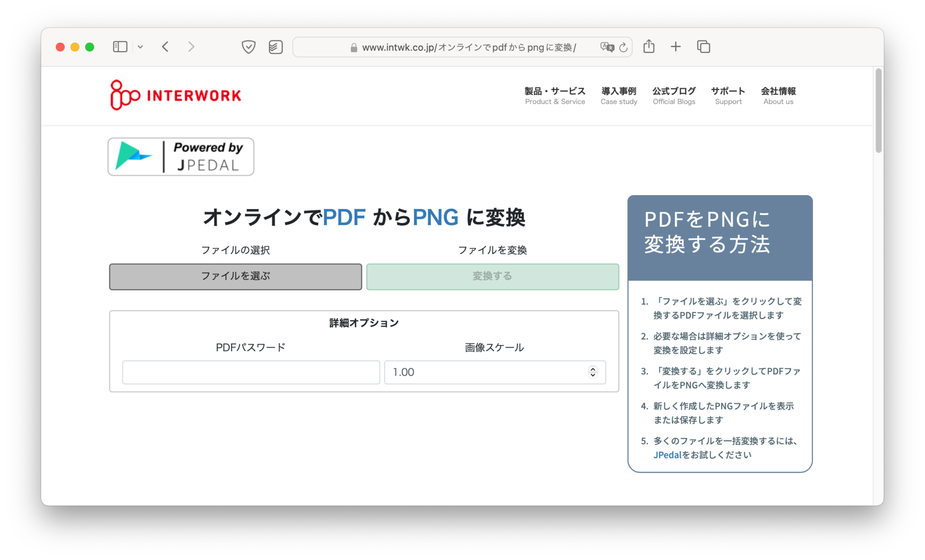Image resolution: width=925 pixels, height=560 pixels.
Task: Click the 変換する convert button
Action: click(x=492, y=276)
